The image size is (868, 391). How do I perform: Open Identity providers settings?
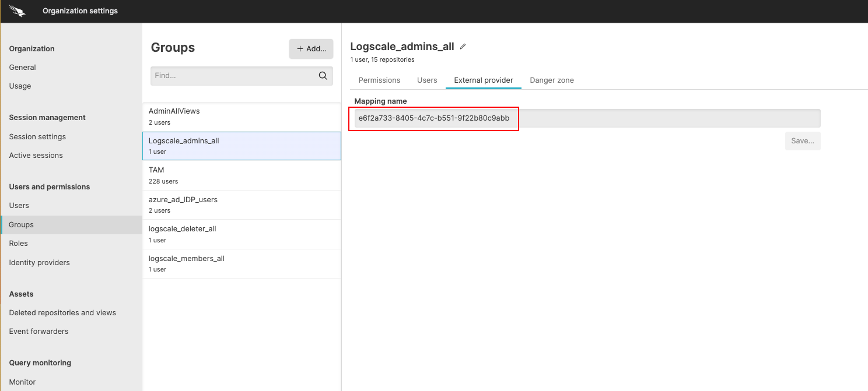(39, 262)
